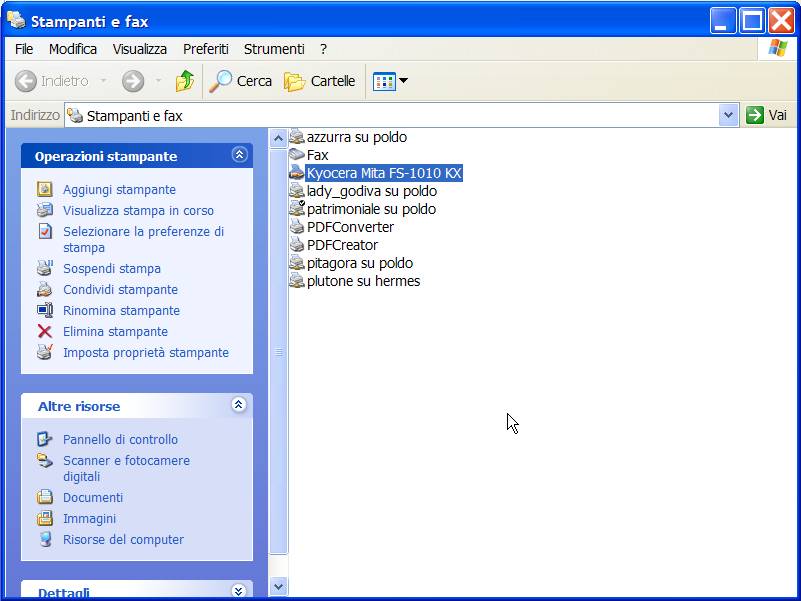
Task: Open the Cerca search tool
Action: [x=241, y=81]
